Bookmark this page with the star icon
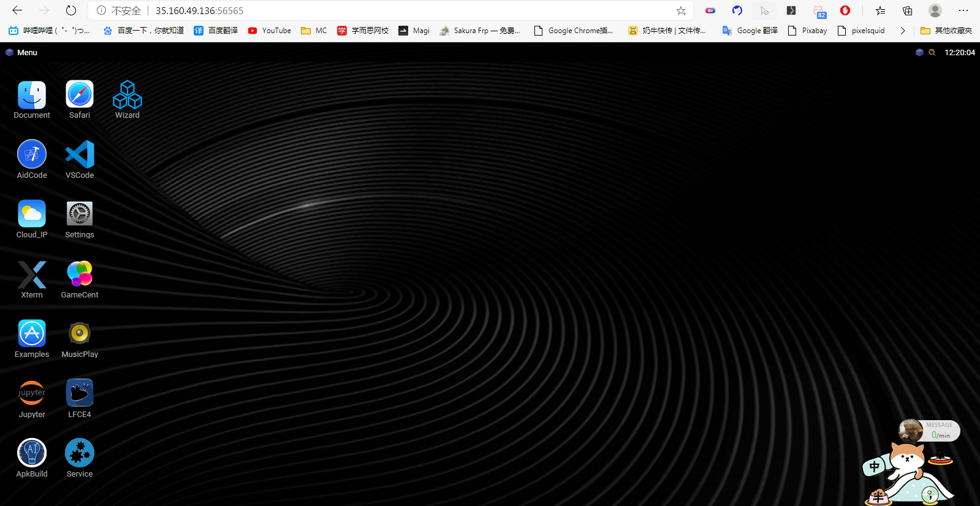980x506 pixels. coord(681,10)
